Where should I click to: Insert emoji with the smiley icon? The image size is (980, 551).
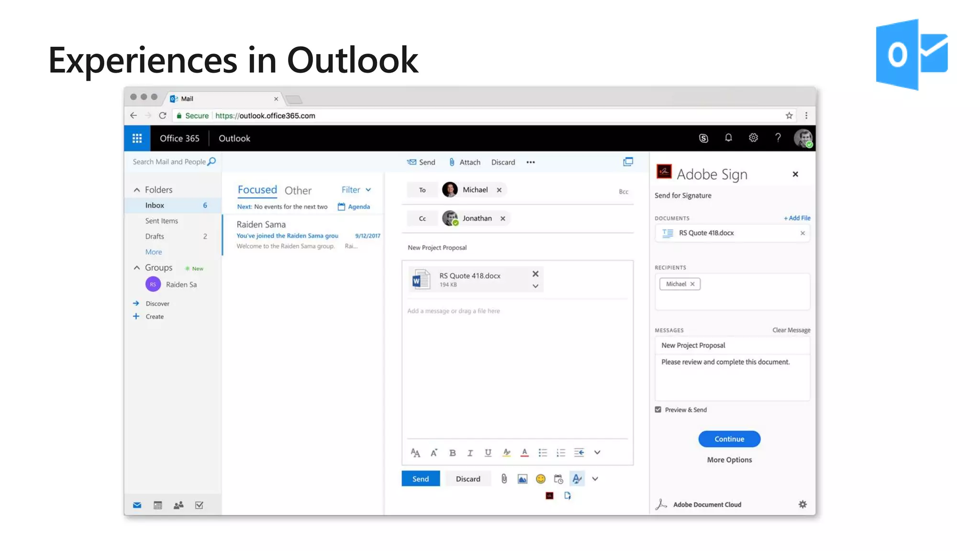(541, 479)
